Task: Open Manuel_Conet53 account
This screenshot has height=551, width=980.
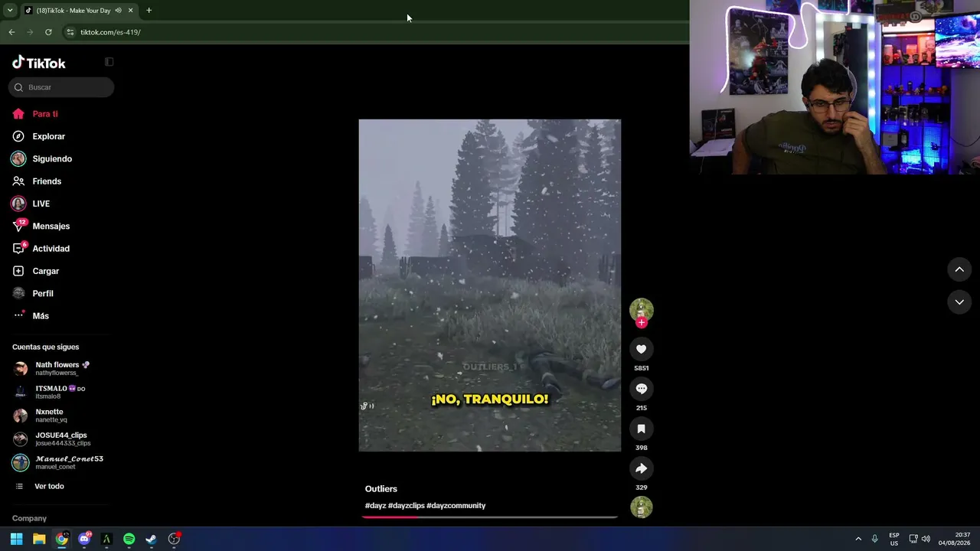Action: (58, 462)
